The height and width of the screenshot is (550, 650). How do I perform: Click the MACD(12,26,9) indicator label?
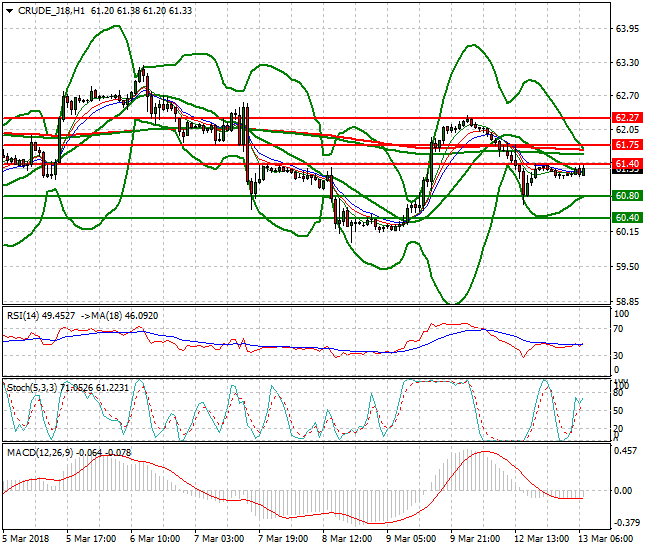[37, 453]
